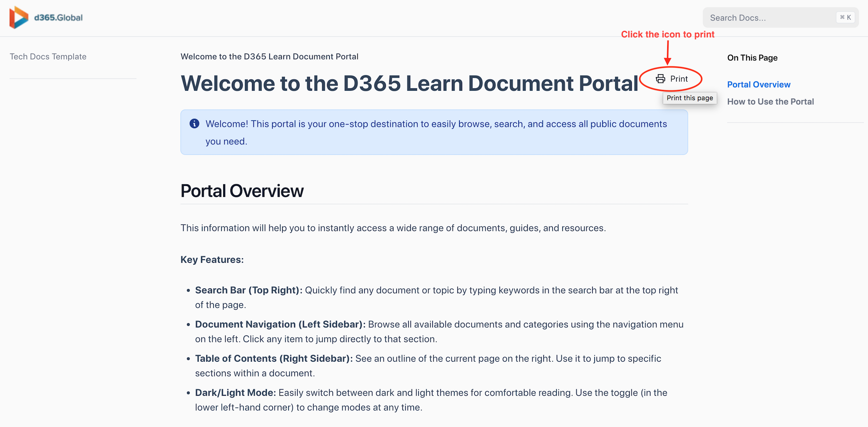Click the Table of Contents (Right Sidebar): bullet text
868x427 pixels.
pyautogui.click(x=274, y=359)
